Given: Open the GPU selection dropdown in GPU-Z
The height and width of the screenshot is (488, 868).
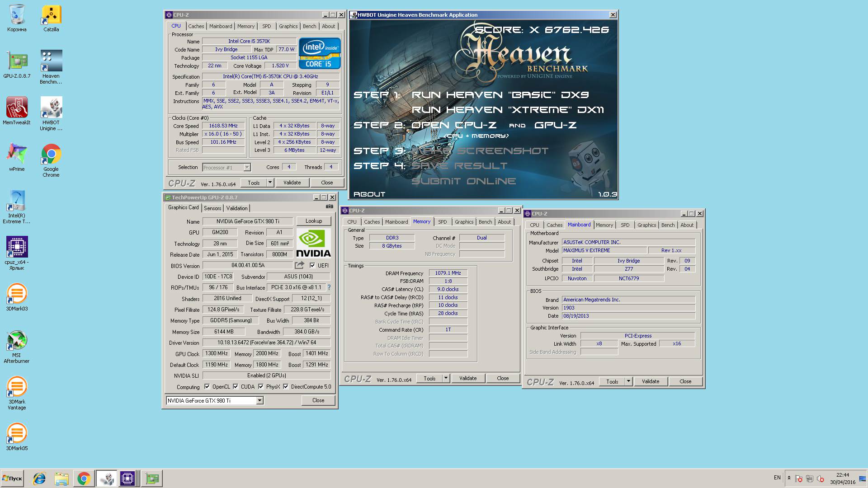Looking at the screenshot, I should coord(259,400).
